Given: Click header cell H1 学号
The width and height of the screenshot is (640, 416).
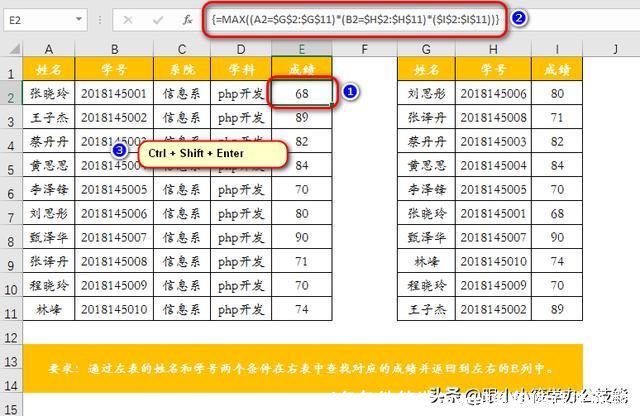Looking at the screenshot, I should click(493, 69).
